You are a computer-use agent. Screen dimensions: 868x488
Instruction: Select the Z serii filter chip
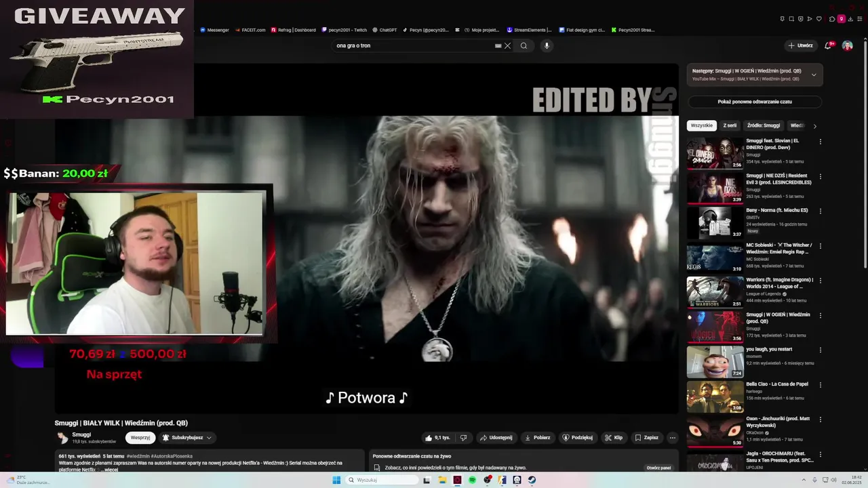click(x=730, y=125)
